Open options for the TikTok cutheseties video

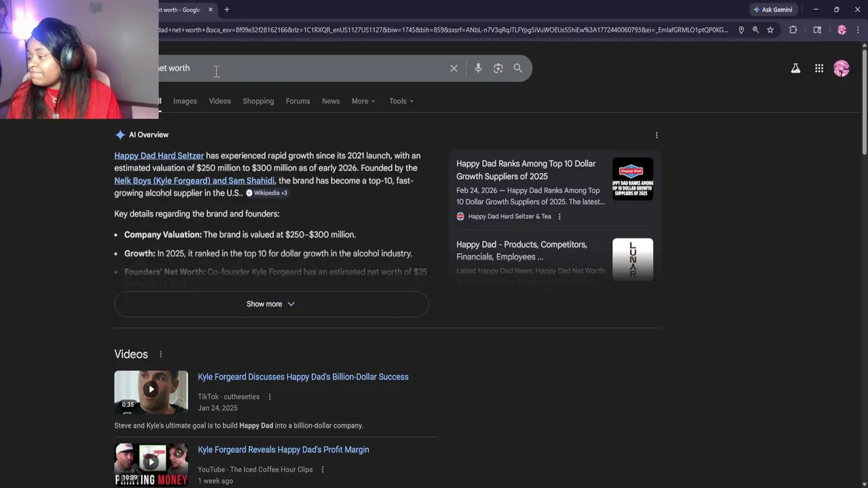click(x=269, y=396)
